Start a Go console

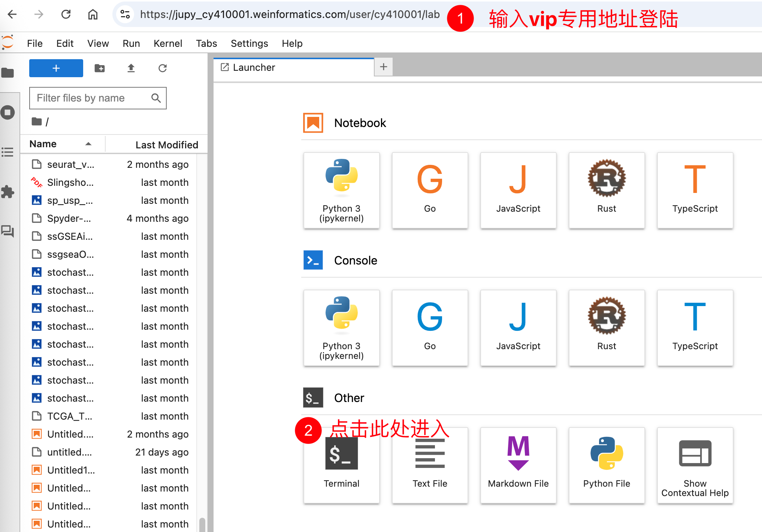429,327
